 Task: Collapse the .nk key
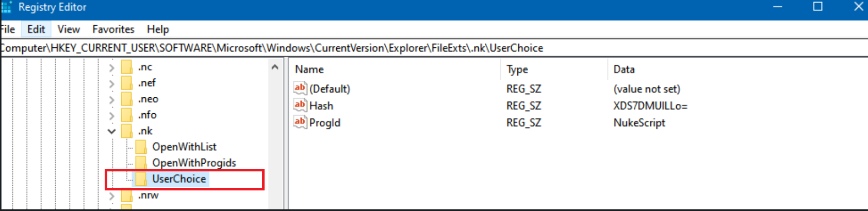[x=111, y=131]
